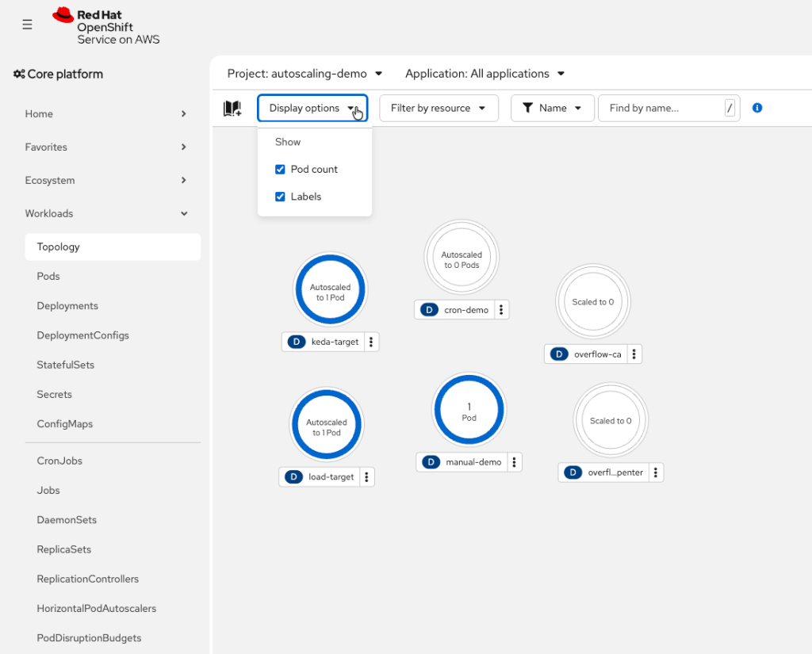Click the overflow-ca Scaled to 0 node
The image size is (812, 654).
(x=593, y=301)
